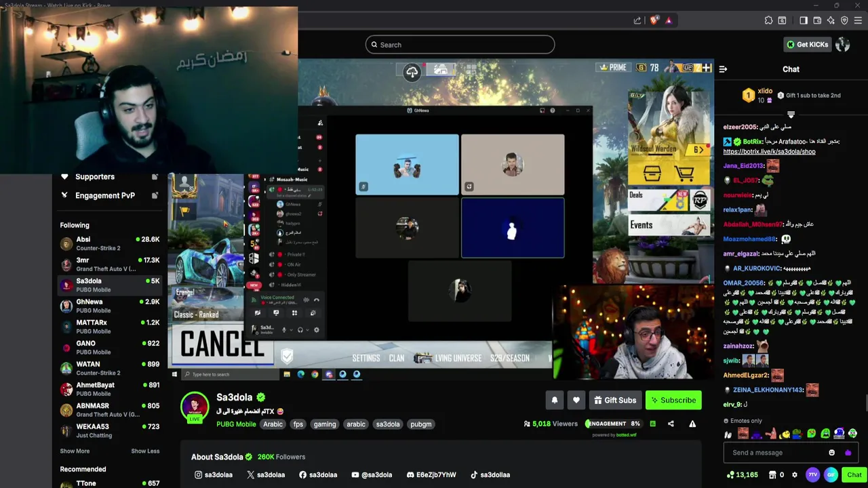Share this page via address bar icon

(x=637, y=20)
